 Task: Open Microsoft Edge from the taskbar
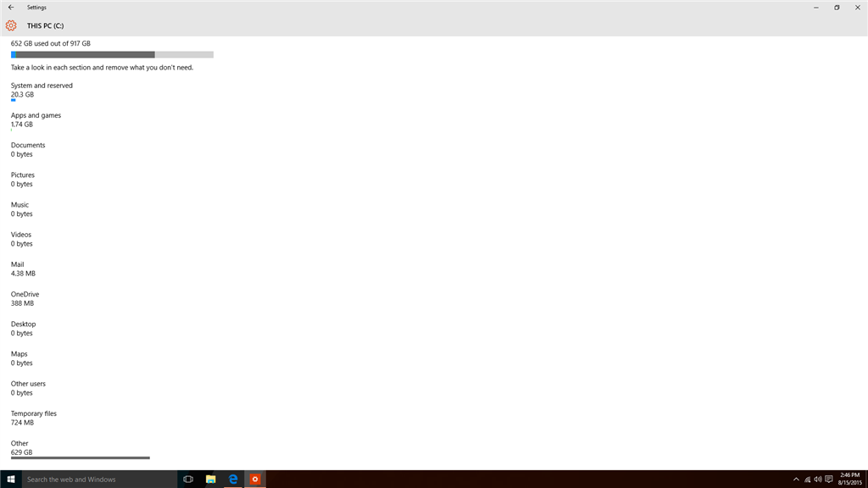[233, 480]
